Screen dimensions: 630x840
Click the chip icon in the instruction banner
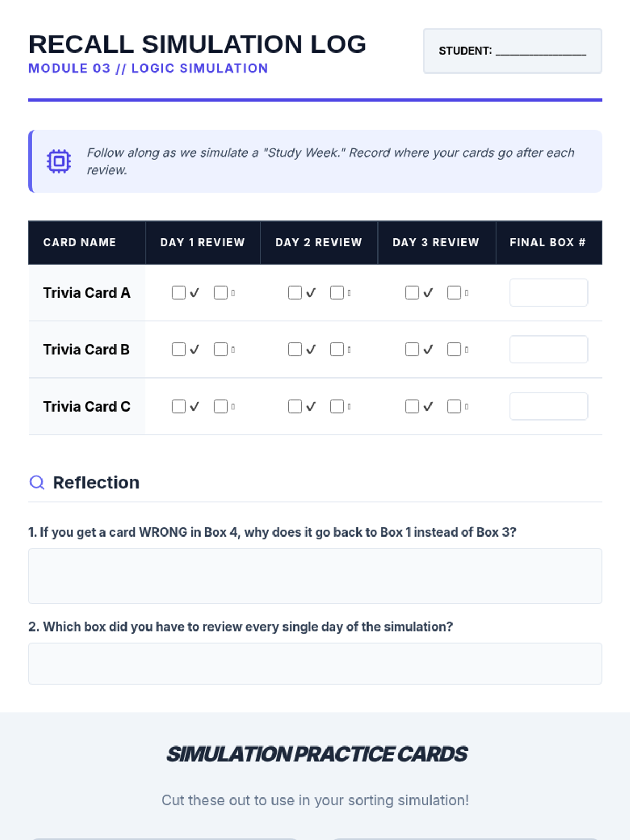59,161
